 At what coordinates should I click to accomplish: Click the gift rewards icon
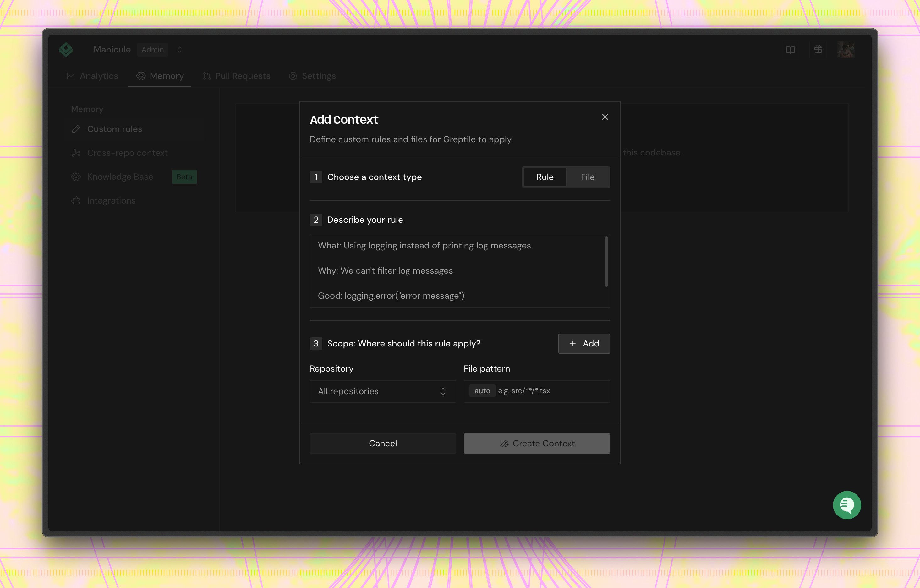(818, 50)
